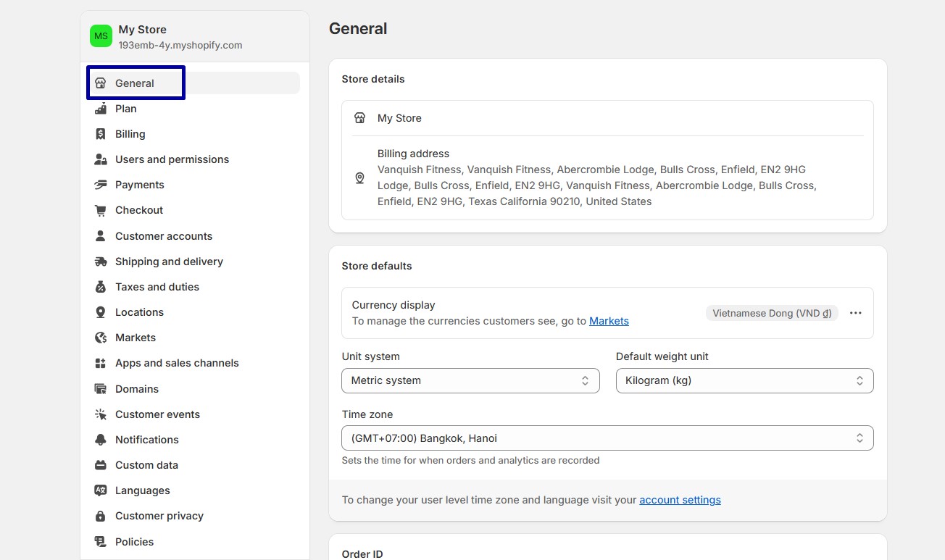Open the Time zone dropdown
This screenshot has height=560, width=945.
[607, 438]
